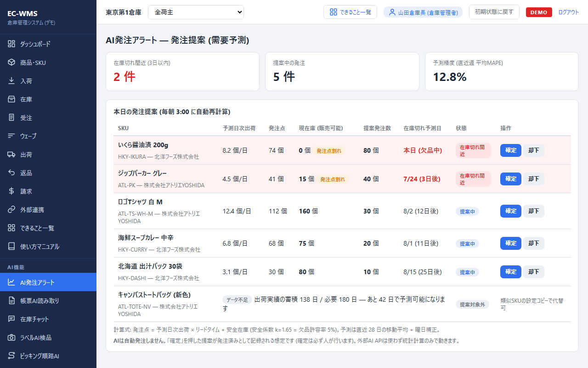
Task: Click the 外部連携 link chain icon
Action: [x=11, y=210]
